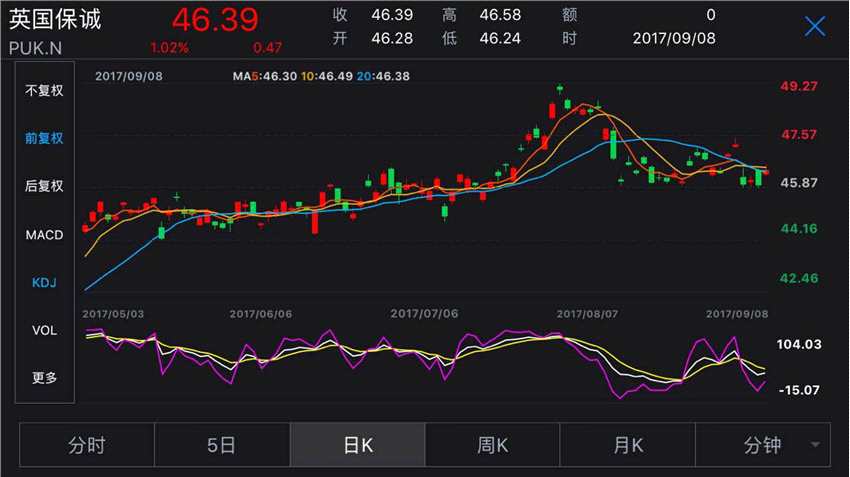Switch to the 日K tab
Image resolution: width=850 pixels, height=477 pixels.
[358, 445]
